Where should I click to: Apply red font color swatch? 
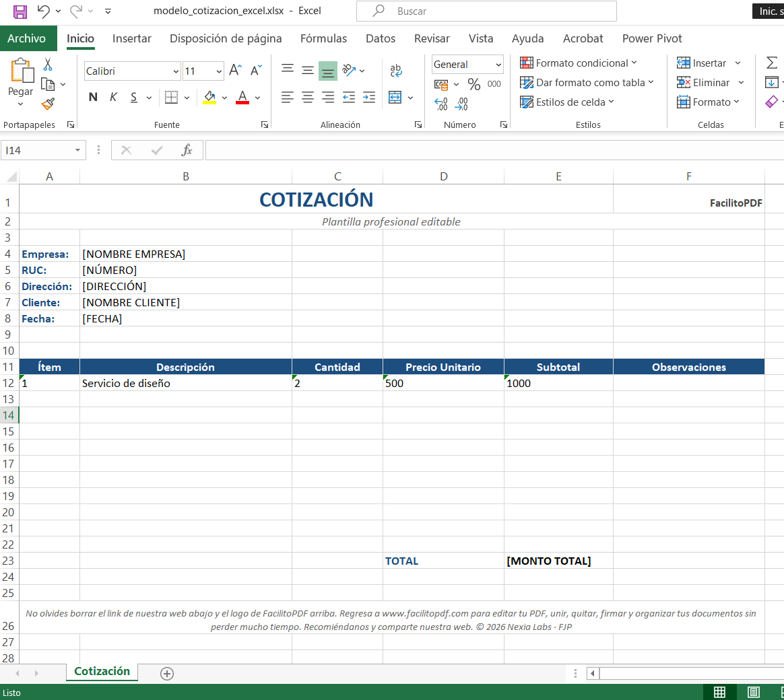pyautogui.click(x=242, y=98)
